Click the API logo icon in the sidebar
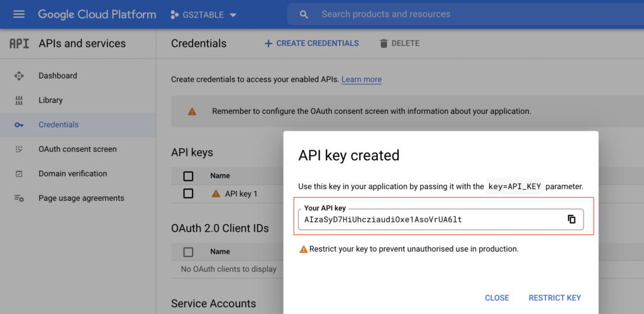The width and height of the screenshot is (644, 314). click(19, 43)
